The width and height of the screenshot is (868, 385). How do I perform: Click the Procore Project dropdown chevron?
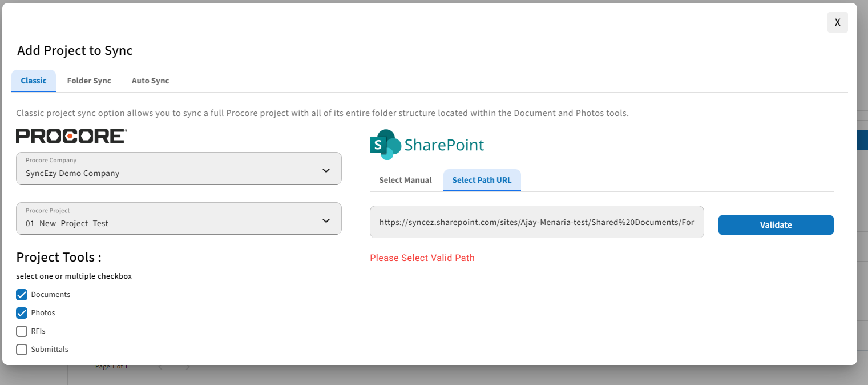(x=326, y=220)
